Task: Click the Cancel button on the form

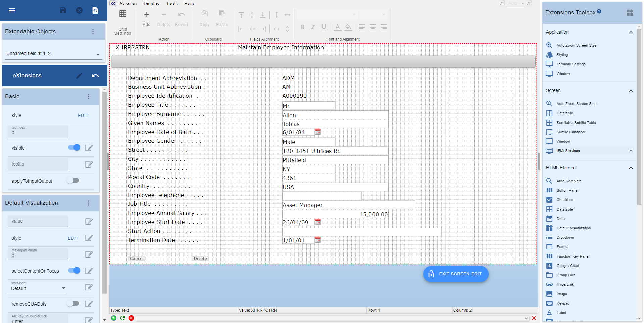Action: point(136,259)
